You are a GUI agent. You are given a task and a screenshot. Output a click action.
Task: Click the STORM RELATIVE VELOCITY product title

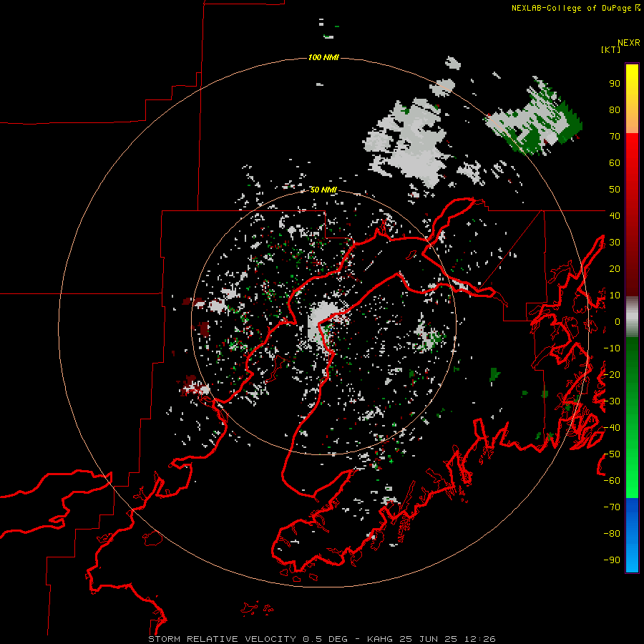[222, 639]
